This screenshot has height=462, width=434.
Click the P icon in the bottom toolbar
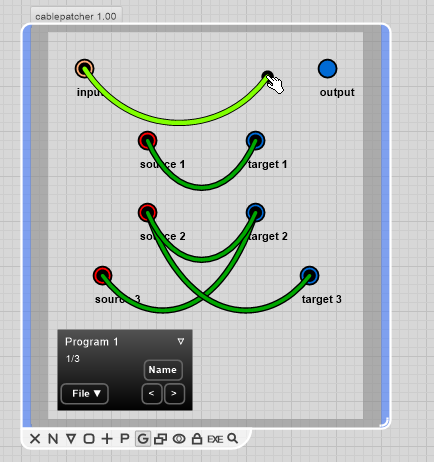pyautogui.click(x=125, y=439)
